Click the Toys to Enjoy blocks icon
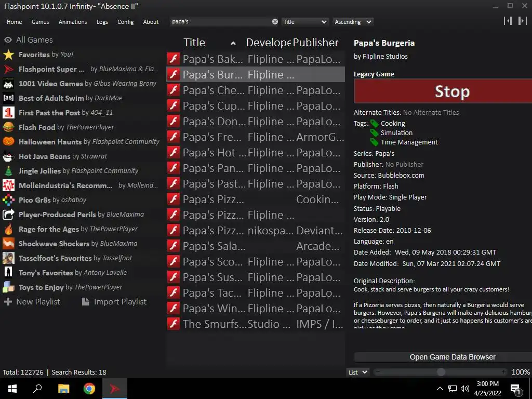This screenshot has height=399, width=532. click(8, 287)
